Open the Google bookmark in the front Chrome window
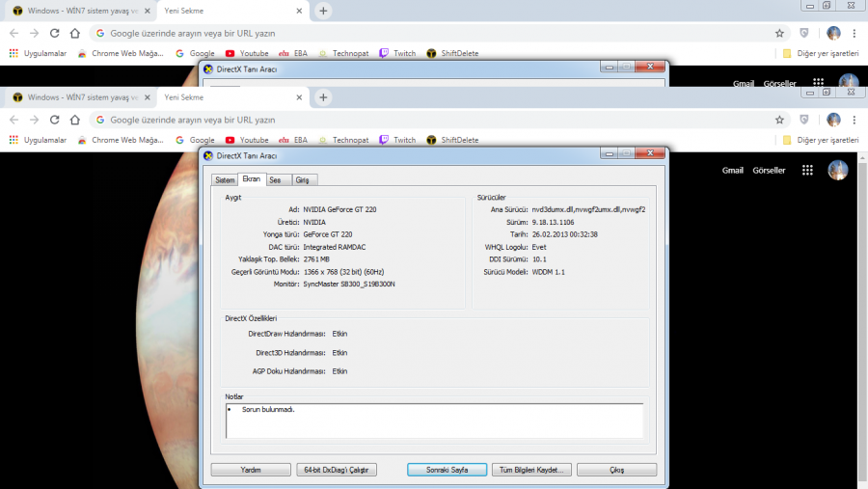The width and height of the screenshot is (868, 489). tap(195, 140)
